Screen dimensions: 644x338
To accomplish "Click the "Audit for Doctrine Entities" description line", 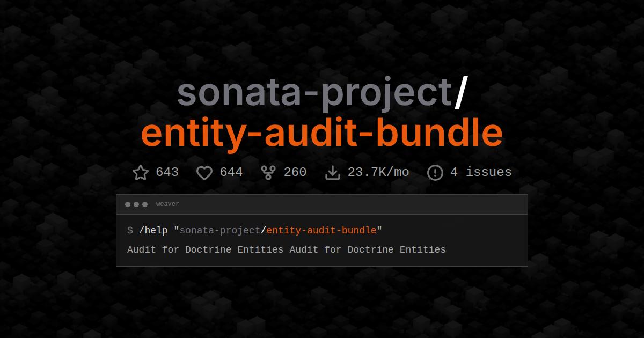I will point(287,249).
